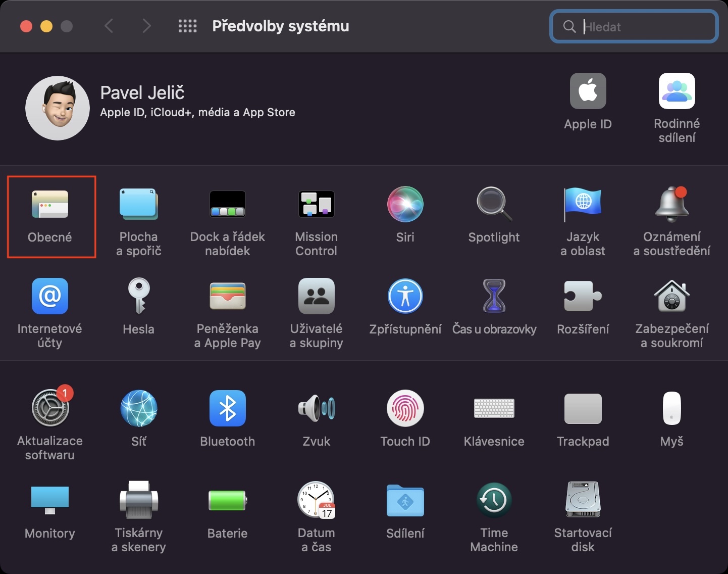Open Bluetooth settings

[x=228, y=419]
